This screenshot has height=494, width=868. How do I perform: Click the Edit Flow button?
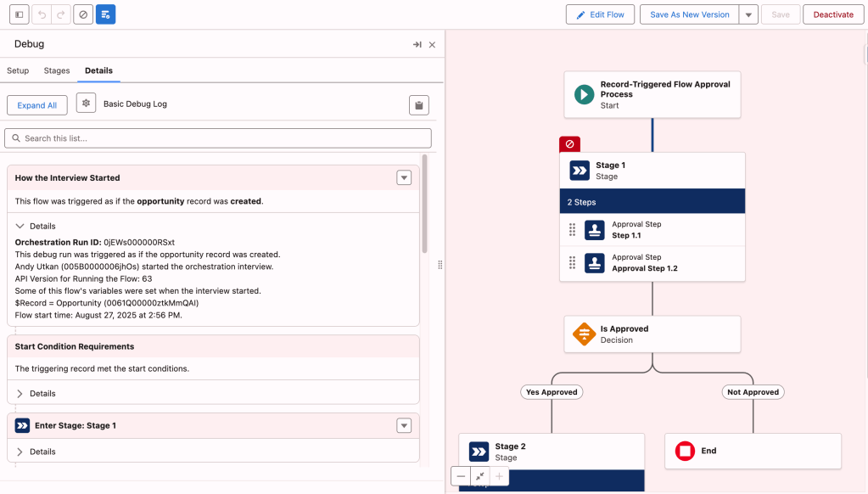(600, 14)
